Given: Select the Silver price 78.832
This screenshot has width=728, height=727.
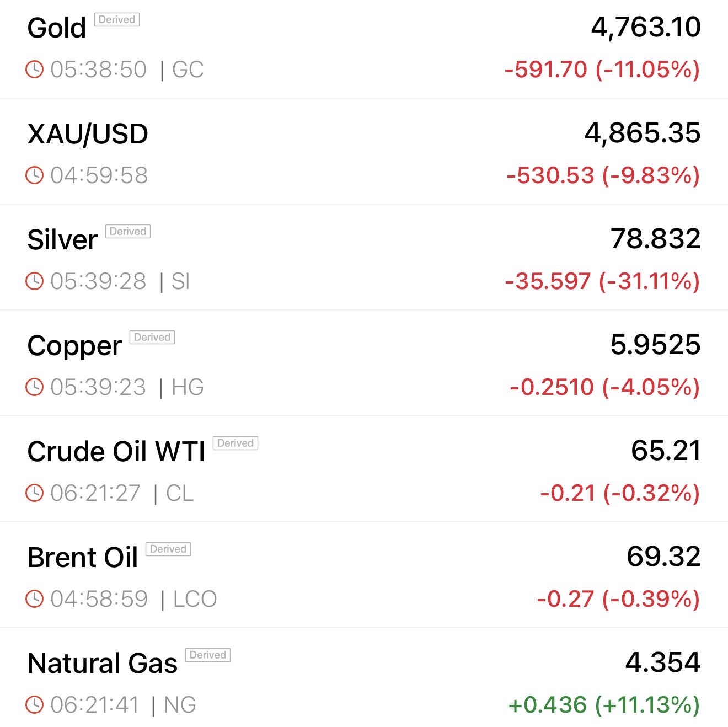Looking at the screenshot, I should coord(655,239).
